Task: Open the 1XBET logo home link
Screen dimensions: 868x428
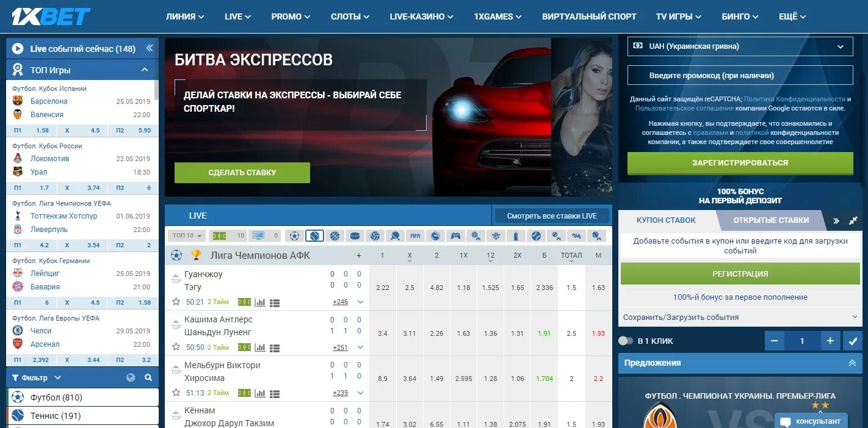Action: pos(51,16)
